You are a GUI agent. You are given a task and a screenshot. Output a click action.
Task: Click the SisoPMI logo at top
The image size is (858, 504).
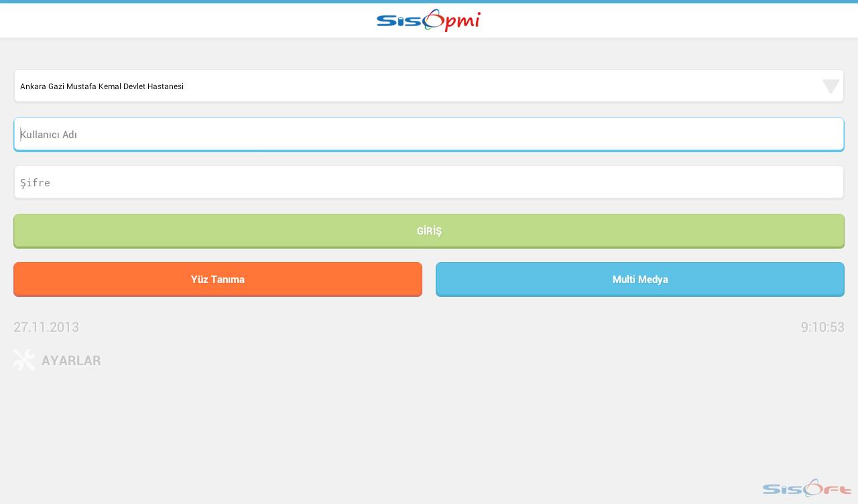(428, 21)
